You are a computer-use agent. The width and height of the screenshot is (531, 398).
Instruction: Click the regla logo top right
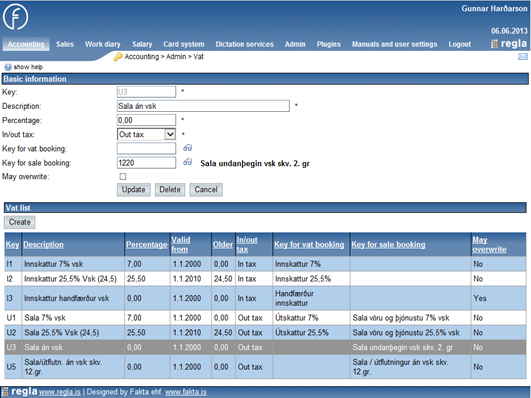point(509,44)
